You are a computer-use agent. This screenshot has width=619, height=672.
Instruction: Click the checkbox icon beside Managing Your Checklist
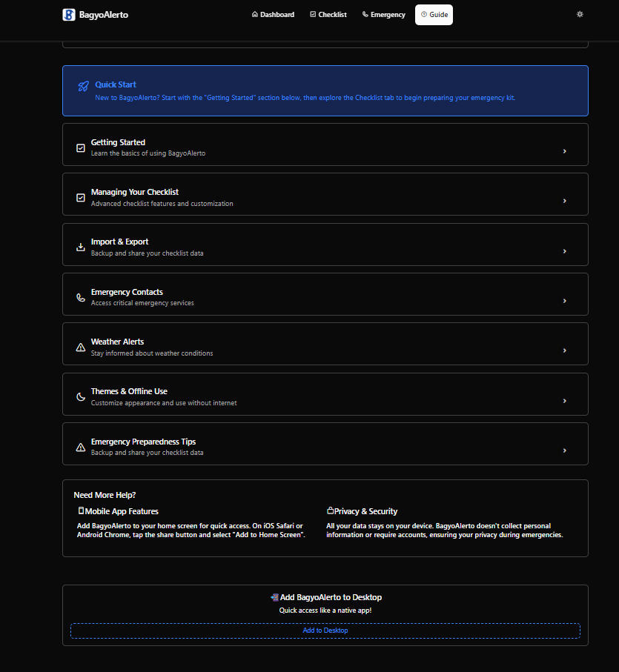coord(81,198)
